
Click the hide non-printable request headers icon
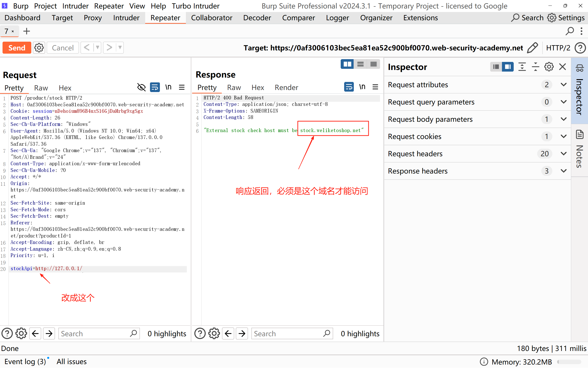tap(141, 87)
